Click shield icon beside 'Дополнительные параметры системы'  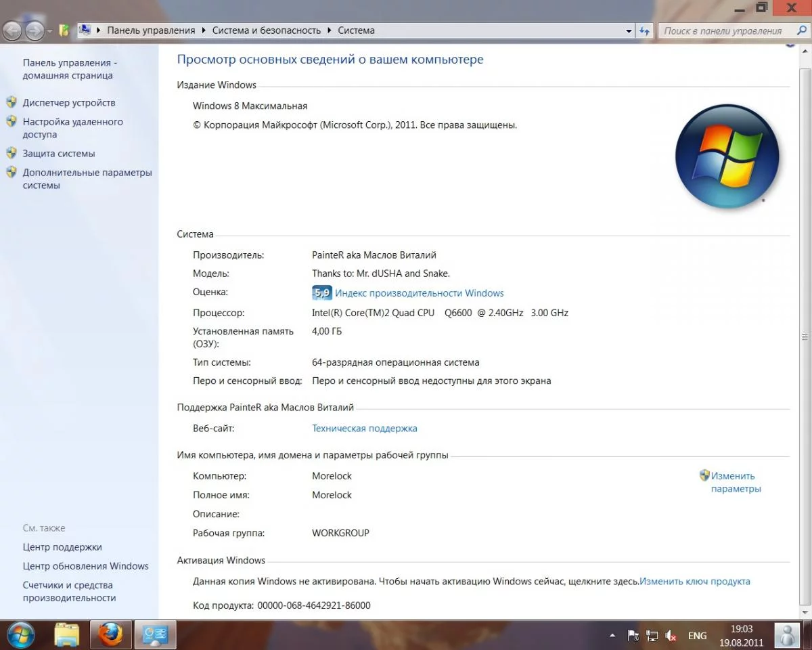pos(12,172)
